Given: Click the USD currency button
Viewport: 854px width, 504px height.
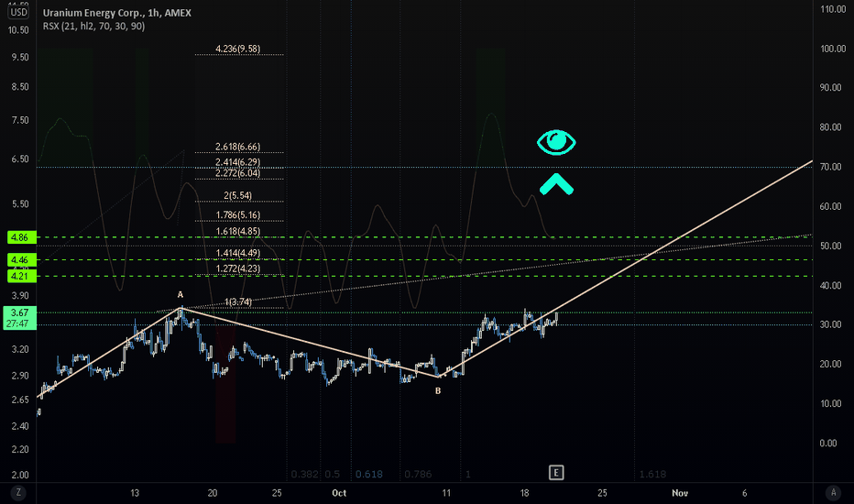Looking at the screenshot, I should (x=18, y=12).
